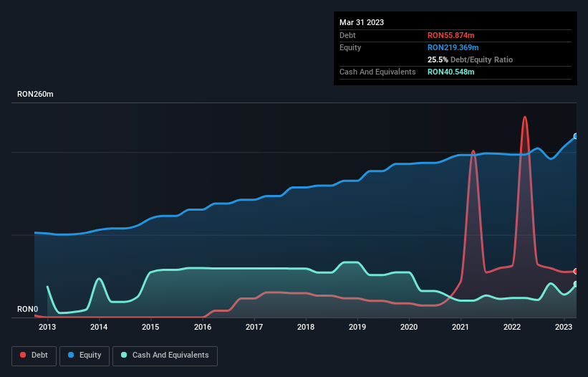Click the 2020 x-axis label
Viewport: 588px width, 377px height.
(x=409, y=327)
